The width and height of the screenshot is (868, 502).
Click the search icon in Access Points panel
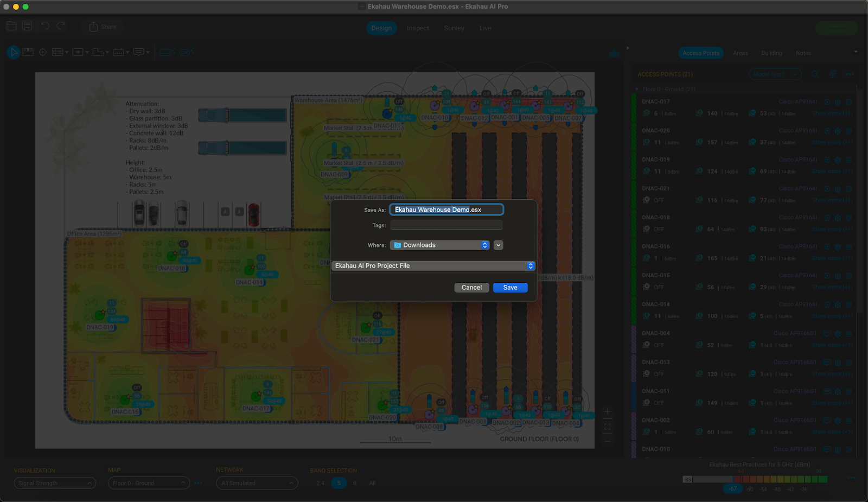click(815, 74)
